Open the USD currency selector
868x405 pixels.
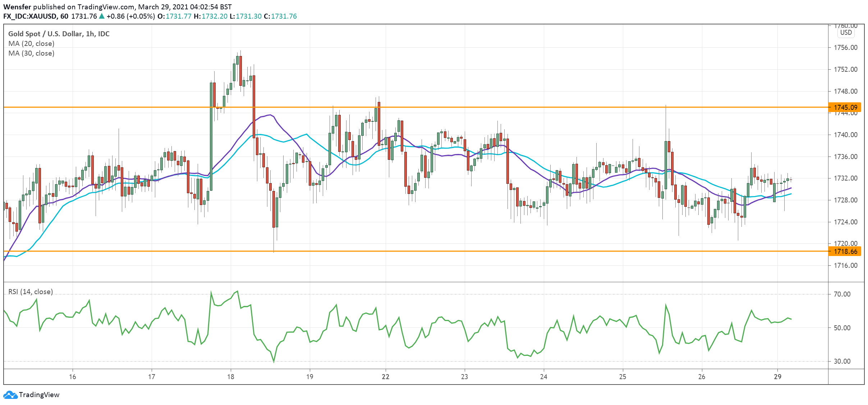[846, 33]
